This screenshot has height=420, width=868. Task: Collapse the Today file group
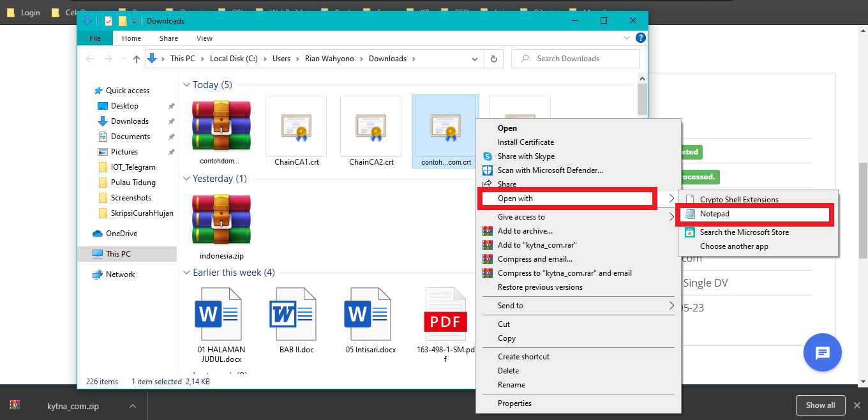[x=186, y=85]
